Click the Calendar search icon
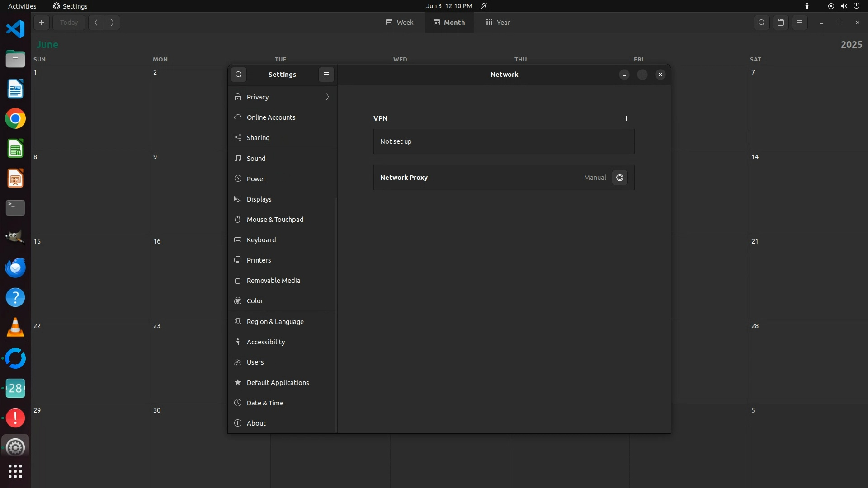 click(x=762, y=23)
